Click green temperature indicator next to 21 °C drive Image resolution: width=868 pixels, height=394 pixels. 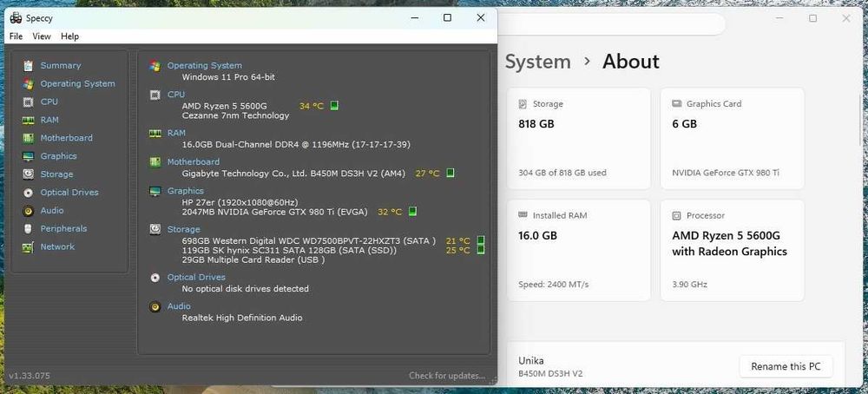click(x=481, y=240)
